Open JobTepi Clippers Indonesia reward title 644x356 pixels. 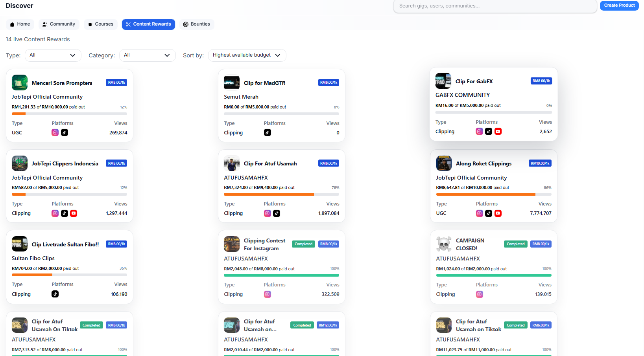[x=65, y=163]
